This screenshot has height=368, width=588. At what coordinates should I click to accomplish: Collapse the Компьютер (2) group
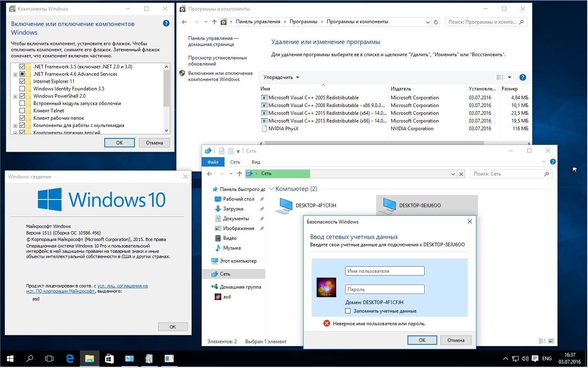tap(271, 189)
